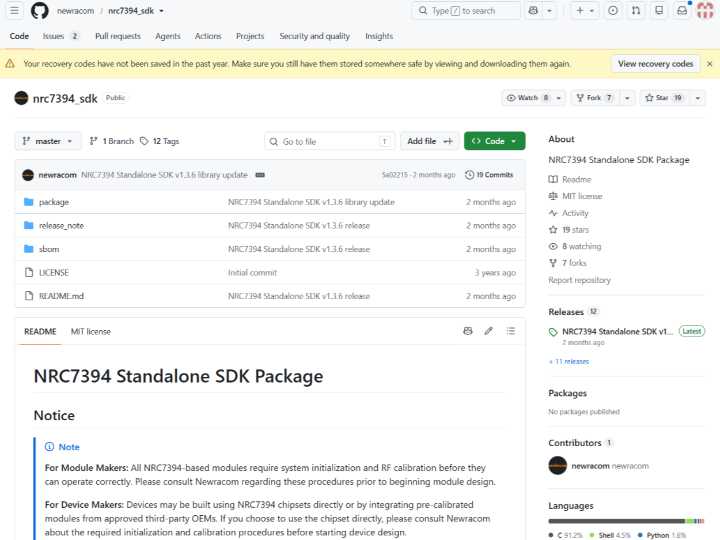Open the package folder
Image resolution: width=720 pixels, height=540 pixels.
tap(54, 202)
